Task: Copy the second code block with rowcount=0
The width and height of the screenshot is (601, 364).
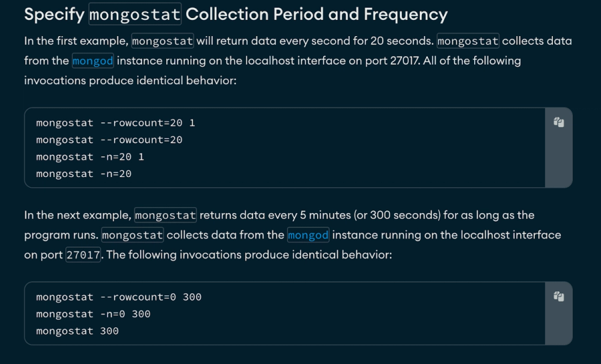Action: point(559,297)
